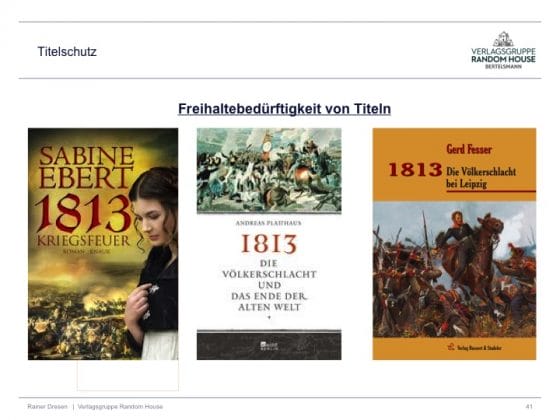Select Die Völkerschlacht bei Leipzig subtitle
Image resolution: width=560 pixels, height=420 pixels.
click(x=481, y=178)
